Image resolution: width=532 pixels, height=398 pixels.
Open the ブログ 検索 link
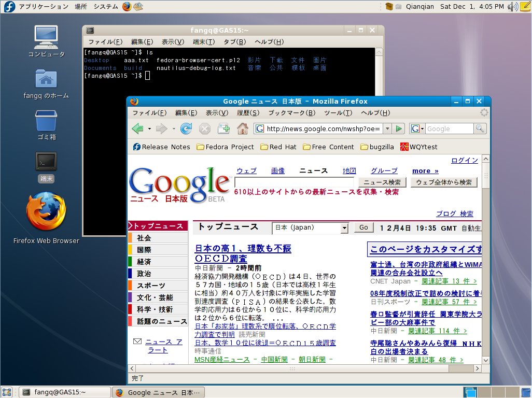(454, 214)
